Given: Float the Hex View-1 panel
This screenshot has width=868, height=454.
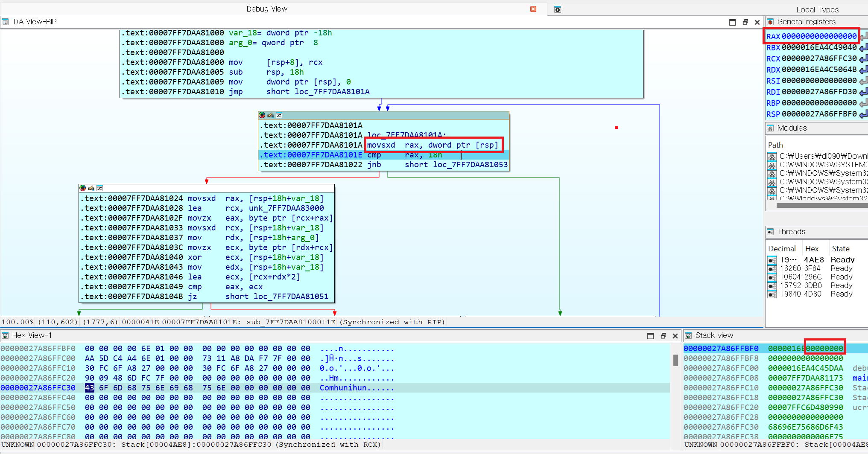Looking at the screenshot, I should 663,336.
